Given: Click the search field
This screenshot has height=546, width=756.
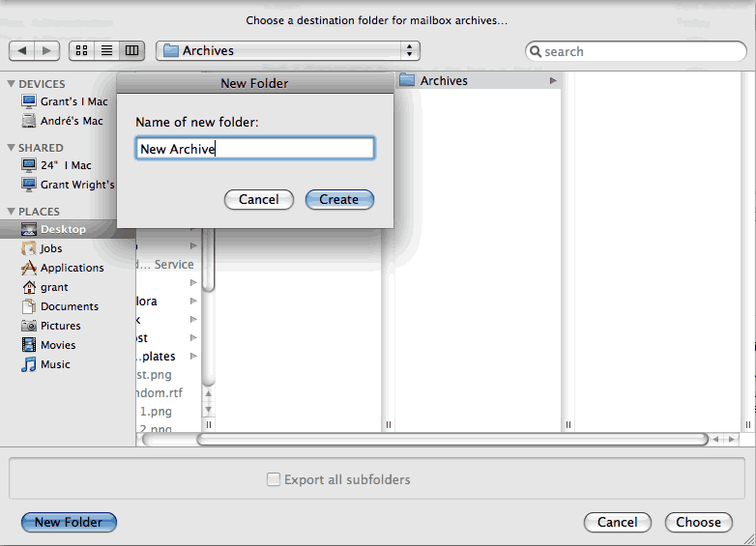Looking at the screenshot, I should tap(635, 51).
